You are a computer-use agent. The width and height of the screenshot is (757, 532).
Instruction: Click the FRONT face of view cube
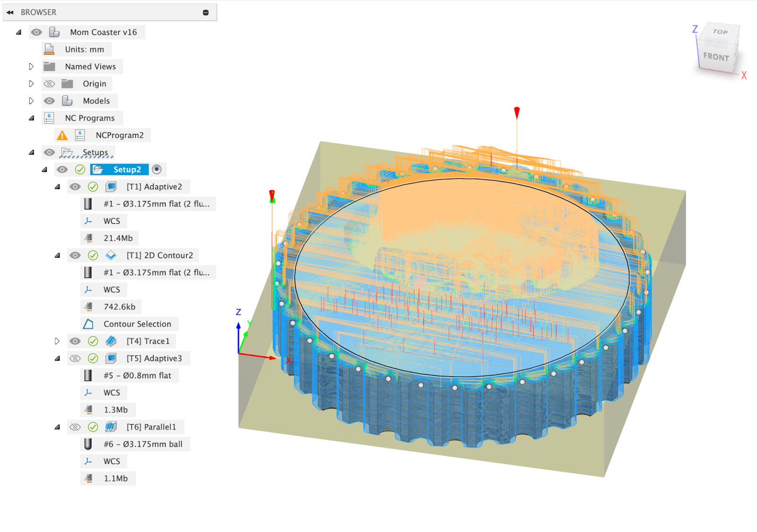(715, 57)
